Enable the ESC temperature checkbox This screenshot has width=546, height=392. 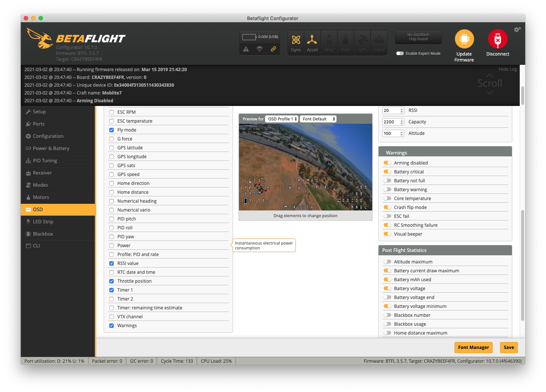click(x=111, y=121)
